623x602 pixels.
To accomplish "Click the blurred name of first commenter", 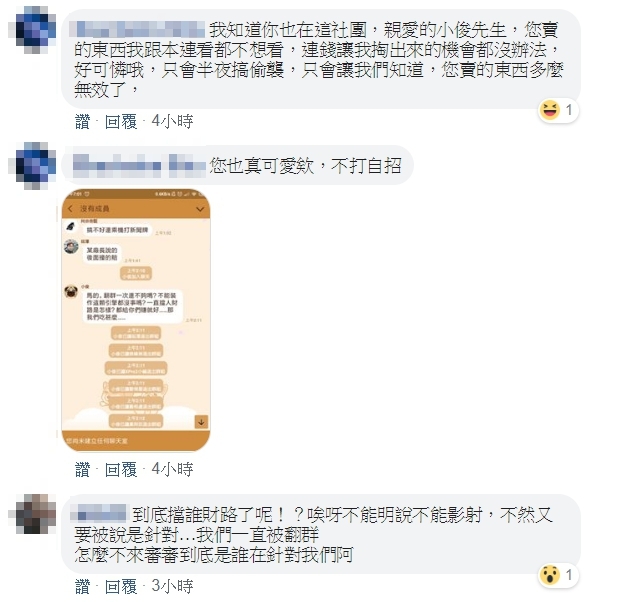I will (x=137, y=30).
